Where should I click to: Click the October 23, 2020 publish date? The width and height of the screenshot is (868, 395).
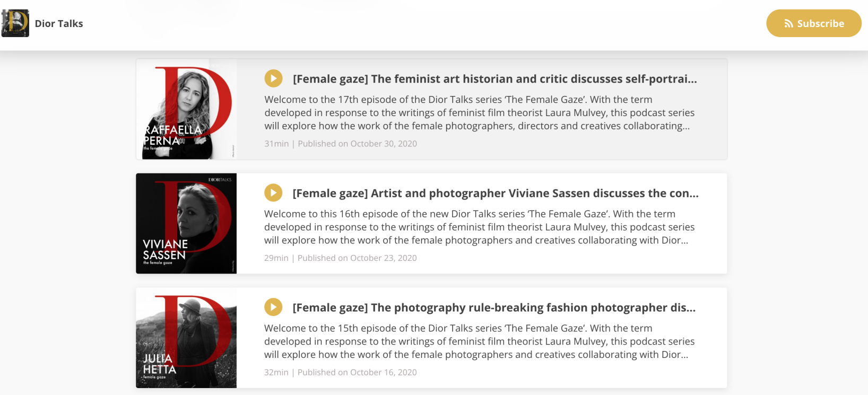tap(357, 258)
